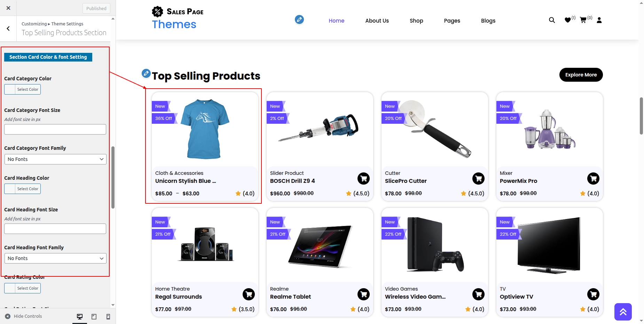Open the wishlist heart icon

click(568, 20)
